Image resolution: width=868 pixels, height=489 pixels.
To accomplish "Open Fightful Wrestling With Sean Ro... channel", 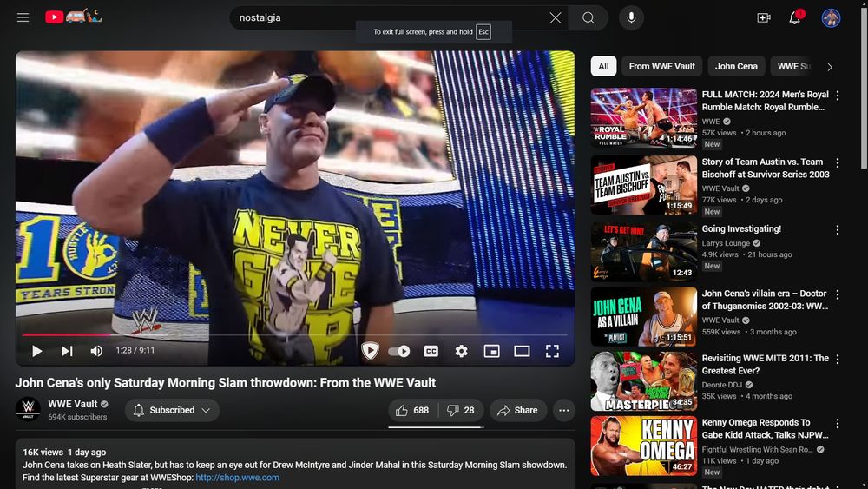I will tap(757, 450).
